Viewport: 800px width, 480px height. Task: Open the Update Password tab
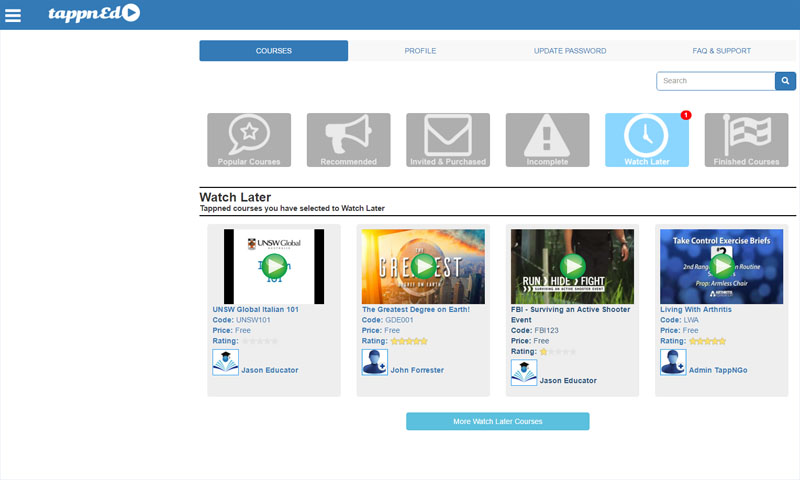coord(570,51)
